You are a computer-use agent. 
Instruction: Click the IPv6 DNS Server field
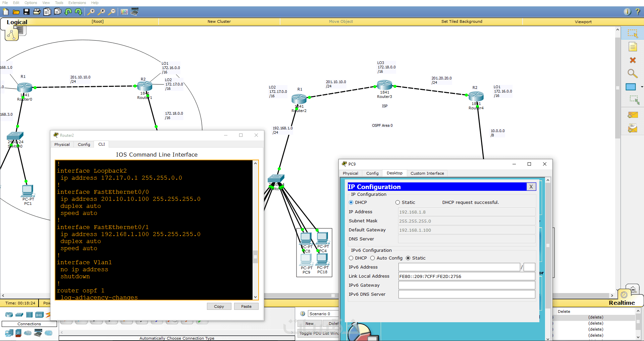coord(467,294)
